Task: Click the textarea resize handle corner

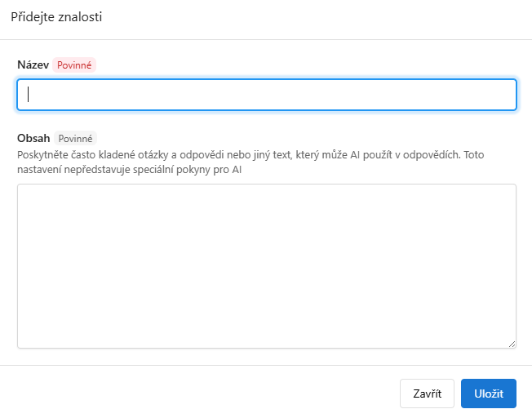Action: point(512,344)
